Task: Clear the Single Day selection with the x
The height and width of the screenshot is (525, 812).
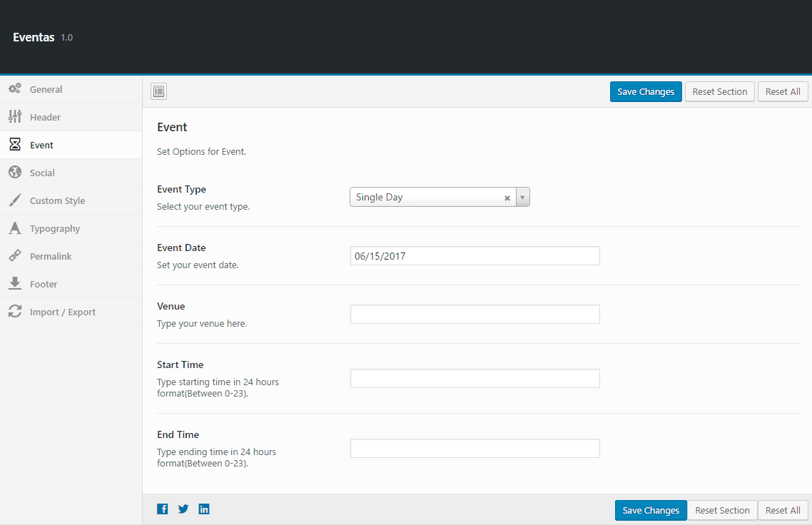Action: click(x=507, y=198)
